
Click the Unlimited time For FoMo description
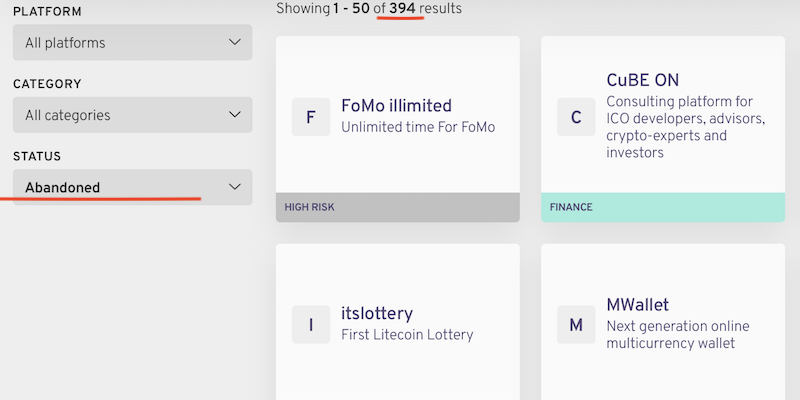click(418, 128)
